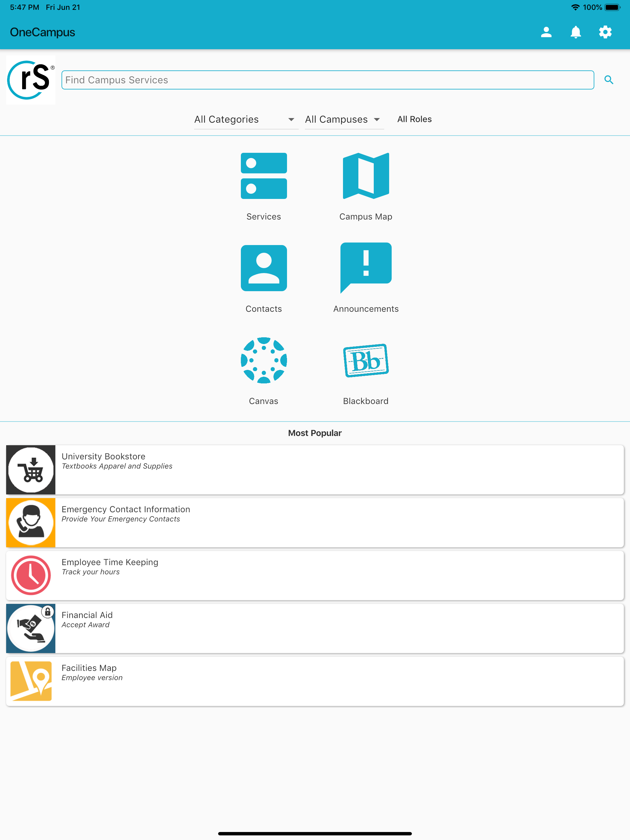Tap the University Bookstore cart icon
This screenshot has height=840, width=630.
coord(31,470)
